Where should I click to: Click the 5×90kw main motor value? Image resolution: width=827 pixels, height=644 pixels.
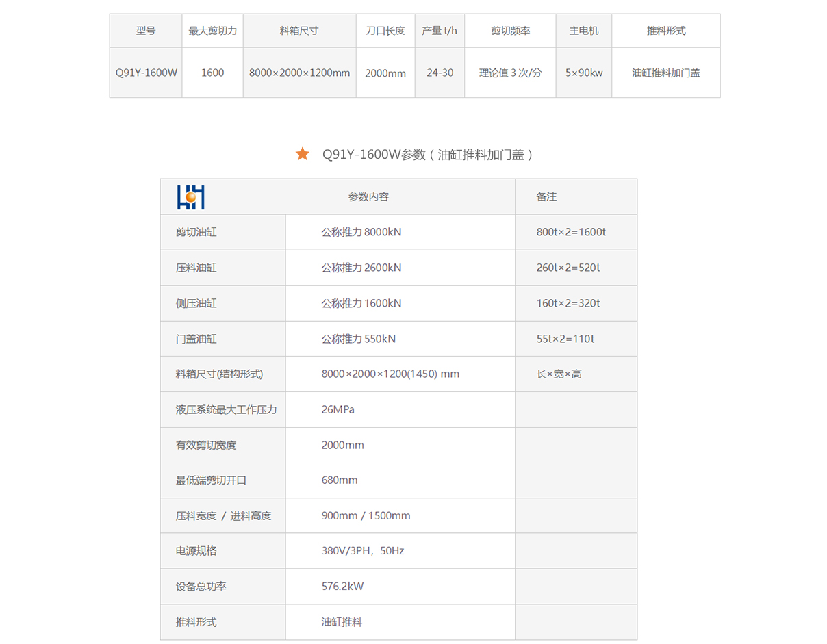pos(583,73)
